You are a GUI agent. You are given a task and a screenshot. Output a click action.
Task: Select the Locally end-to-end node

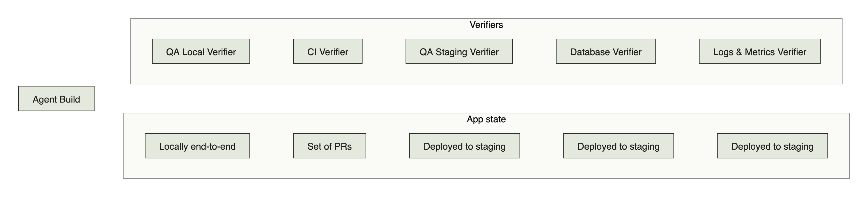[197, 146]
